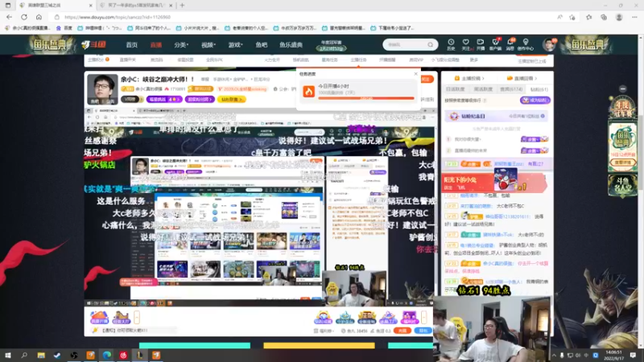Open the 钻粉 diamond gift icon

pyautogui.click(x=323, y=317)
